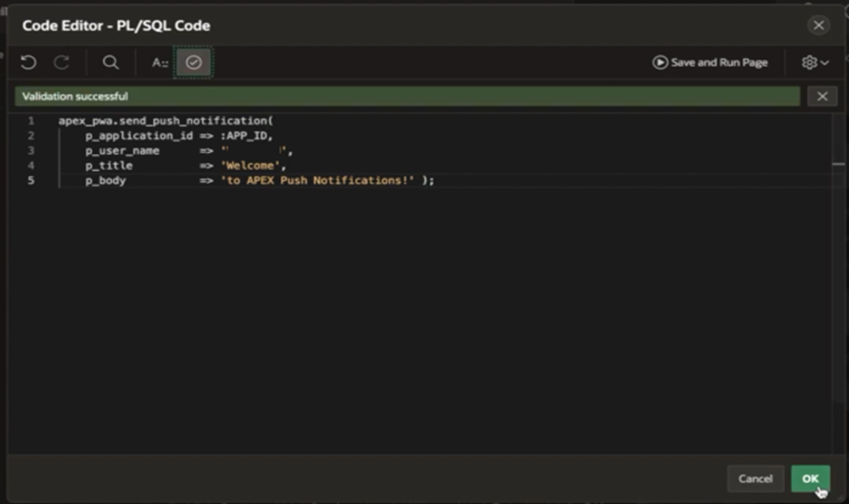The height and width of the screenshot is (504, 849).
Task: Open Find with the magnifier icon
Action: [110, 63]
